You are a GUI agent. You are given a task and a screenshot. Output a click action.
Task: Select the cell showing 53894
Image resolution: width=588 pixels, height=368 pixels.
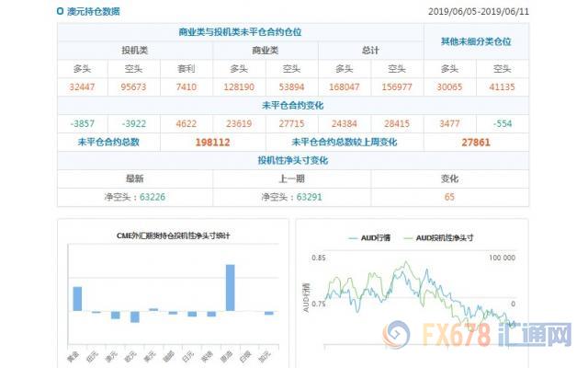(292, 87)
